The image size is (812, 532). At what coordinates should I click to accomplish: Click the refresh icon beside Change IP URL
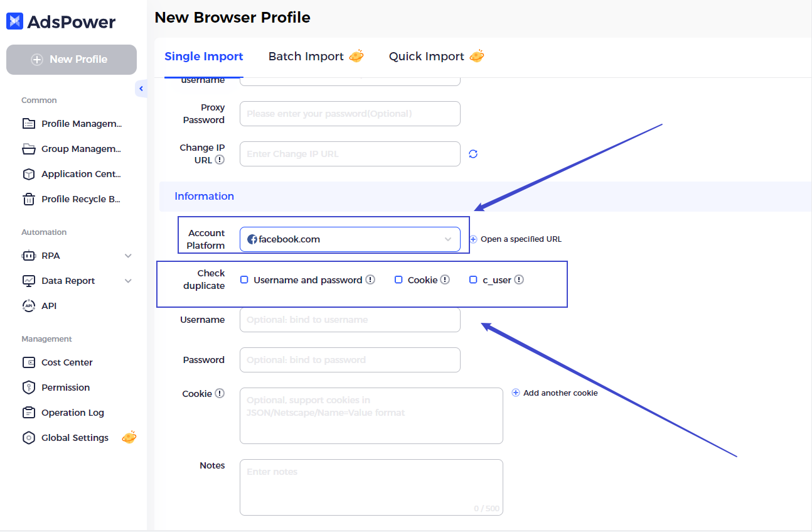(x=473, y=154)
